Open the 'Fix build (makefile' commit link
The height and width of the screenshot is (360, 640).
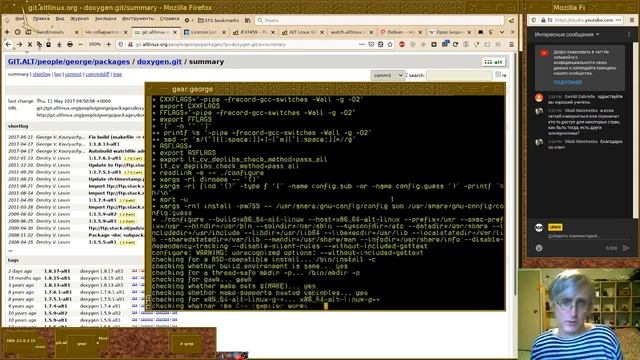(x=116, y=137)
